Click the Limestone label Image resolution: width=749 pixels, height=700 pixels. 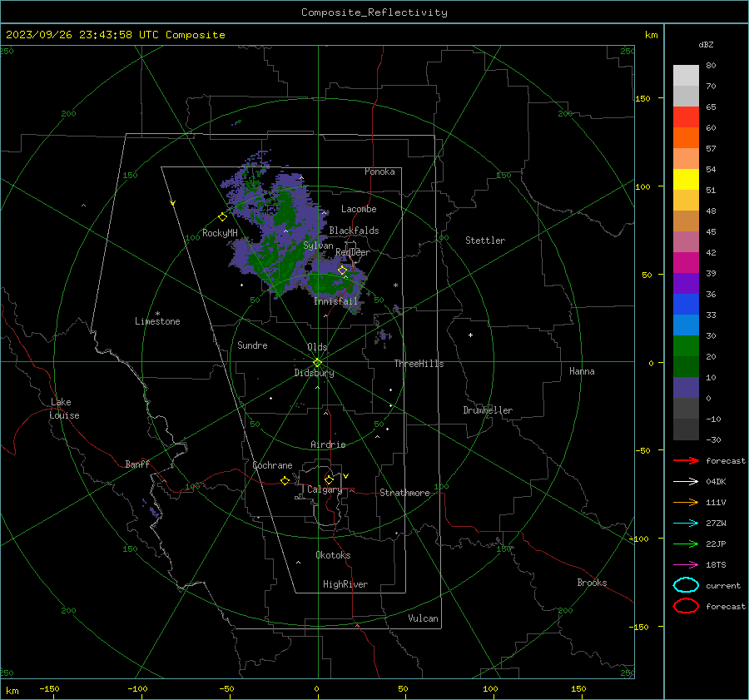[x=157, y=321]
